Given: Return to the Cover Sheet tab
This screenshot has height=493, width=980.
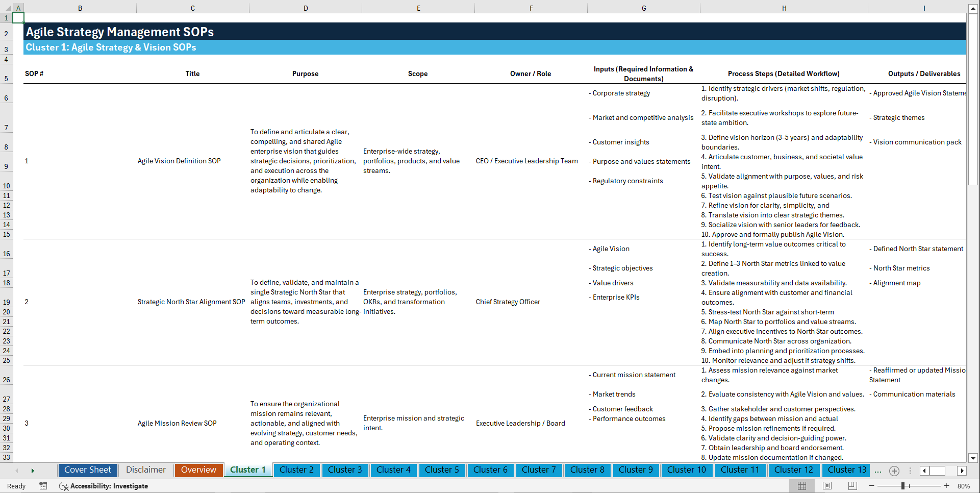Looking at the screenshot, I should click(87, 470).
